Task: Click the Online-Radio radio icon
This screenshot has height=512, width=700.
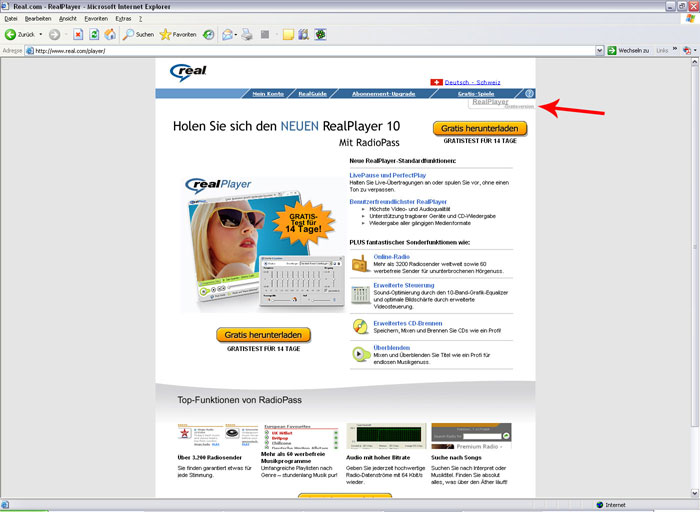Action: [359, 263]
